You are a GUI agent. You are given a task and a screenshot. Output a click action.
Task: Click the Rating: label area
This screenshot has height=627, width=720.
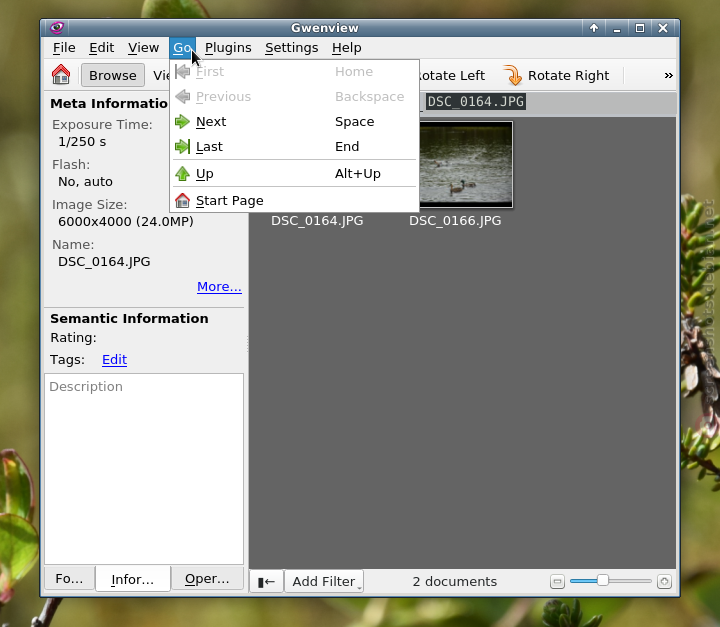73,338
